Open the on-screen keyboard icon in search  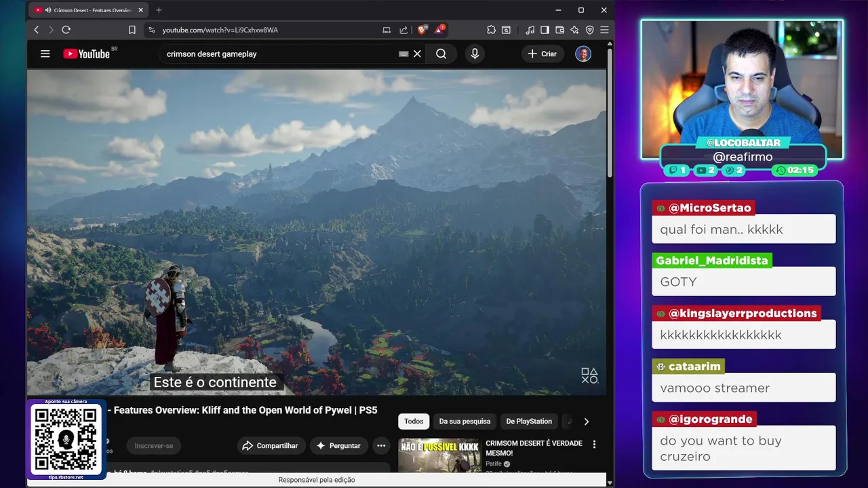(x=403, y=54)
